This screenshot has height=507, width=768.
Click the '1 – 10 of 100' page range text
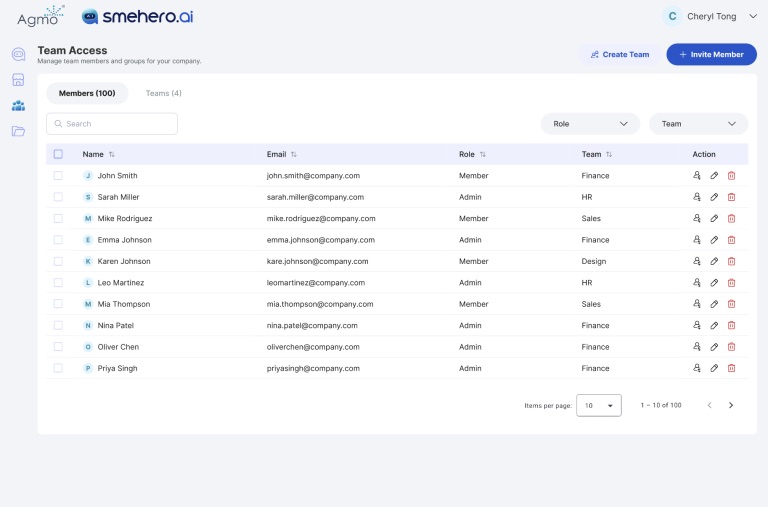pyautogui.click(x=661, y=405)
